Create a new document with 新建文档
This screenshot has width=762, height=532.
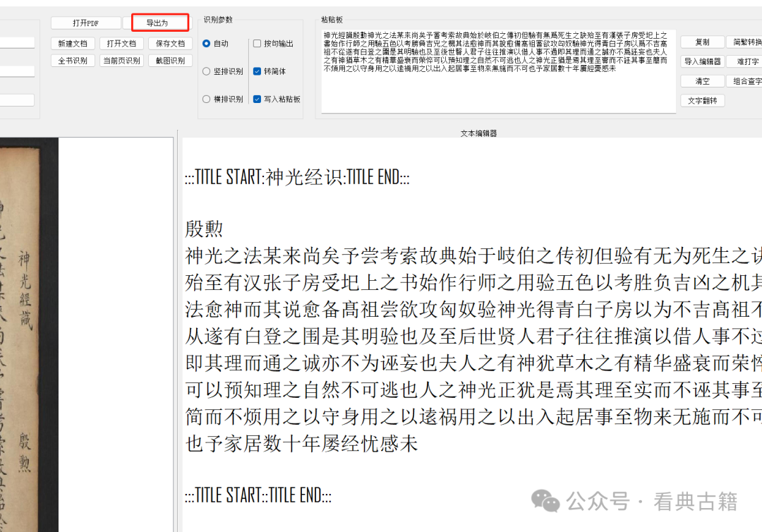point(73,43)
